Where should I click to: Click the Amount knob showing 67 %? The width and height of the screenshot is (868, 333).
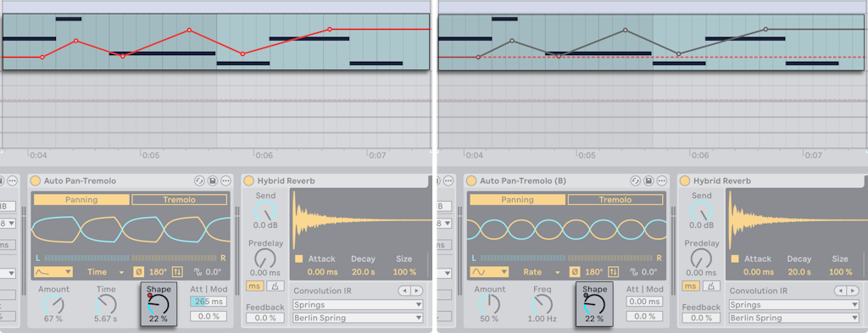click(53, 304)
